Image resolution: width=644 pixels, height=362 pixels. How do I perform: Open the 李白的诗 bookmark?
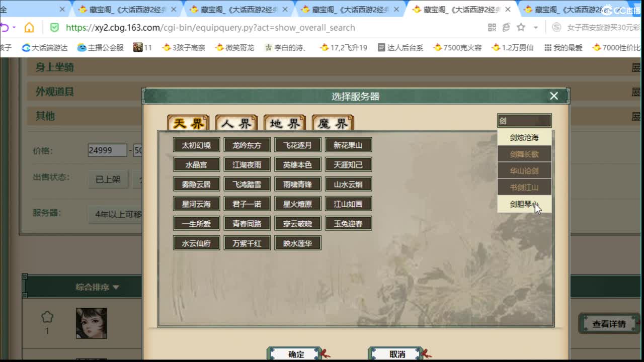[286, 47]
